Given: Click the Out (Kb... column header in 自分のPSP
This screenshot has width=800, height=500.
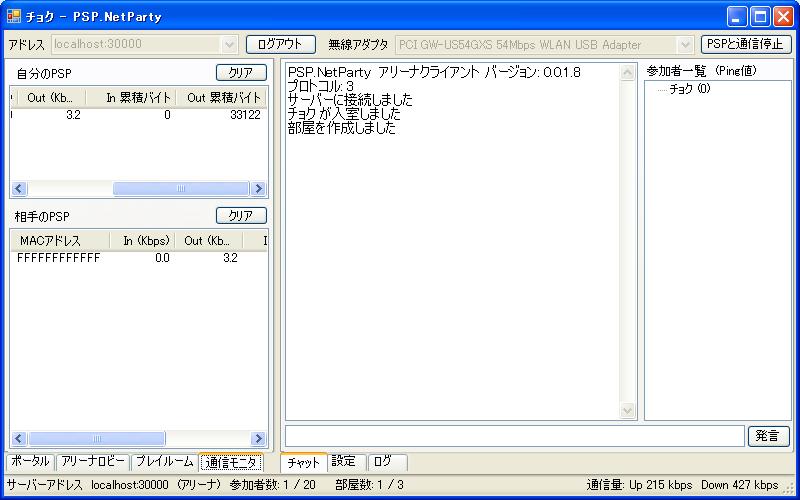Looking at the screenshot, I should 50,97.
